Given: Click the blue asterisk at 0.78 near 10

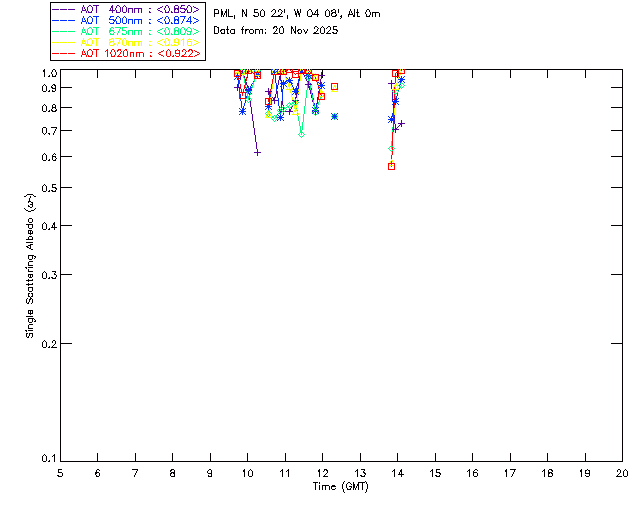Looking at the screenshot, I should pos(242,111).
